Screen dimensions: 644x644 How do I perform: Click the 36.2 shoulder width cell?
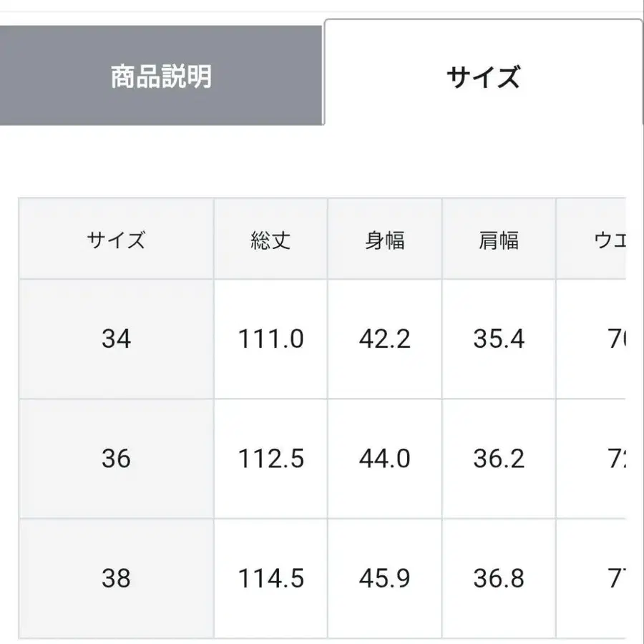[x=499, y=458]
